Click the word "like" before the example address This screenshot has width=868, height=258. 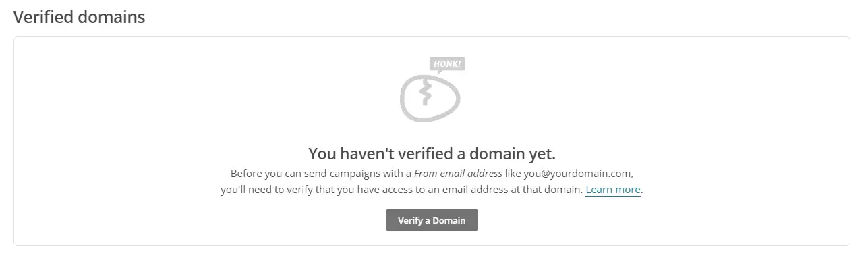click(x=513, y=173)
